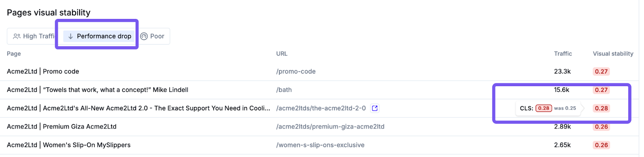
Task: Click 0.27 badge in Promo code row
Action: pos(601,72)
